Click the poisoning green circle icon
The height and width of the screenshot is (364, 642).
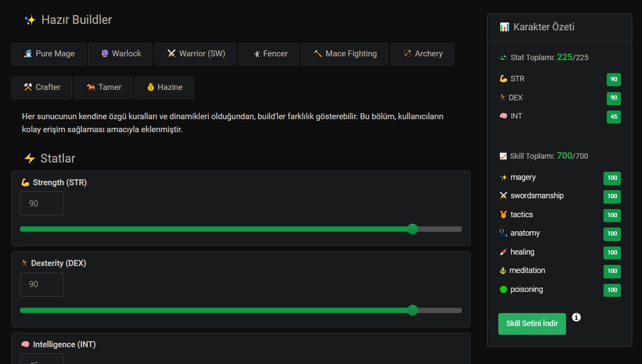click(504, 290)
